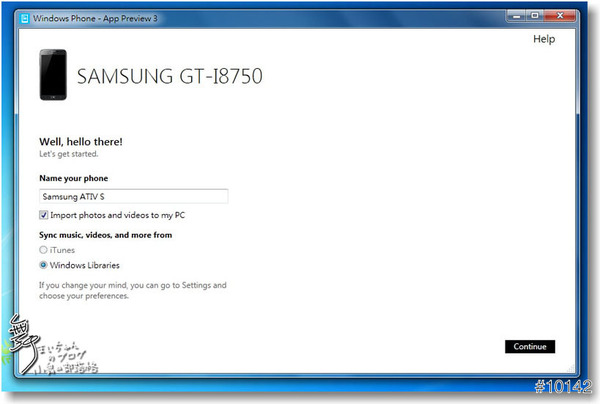Minimize the App Preview window

point(517,16)
